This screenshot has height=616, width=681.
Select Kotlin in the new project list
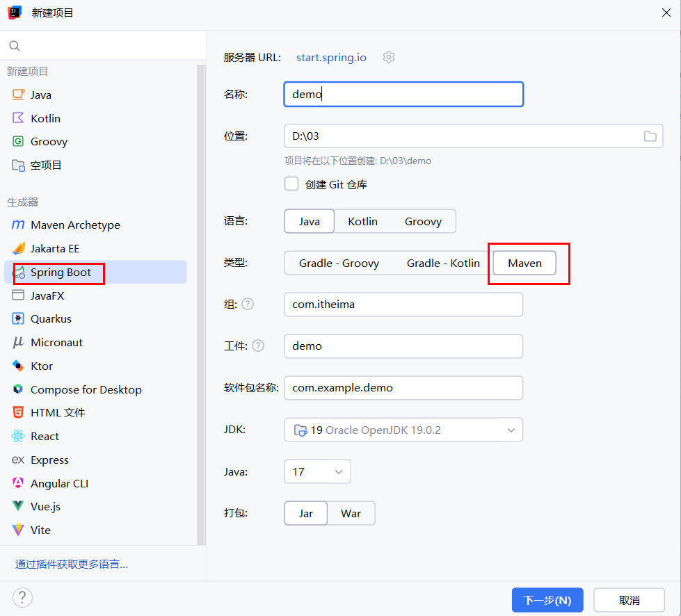click(x=95, y=118)
